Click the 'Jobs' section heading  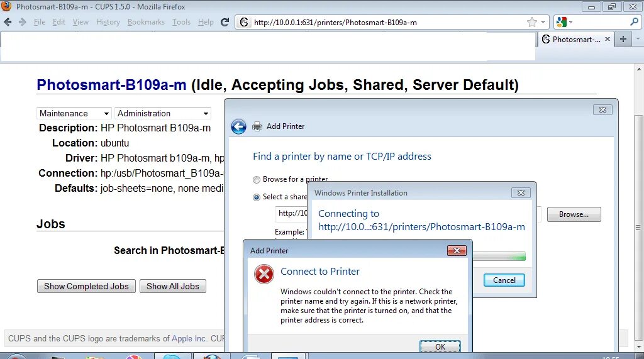click(x=51, y=224)
